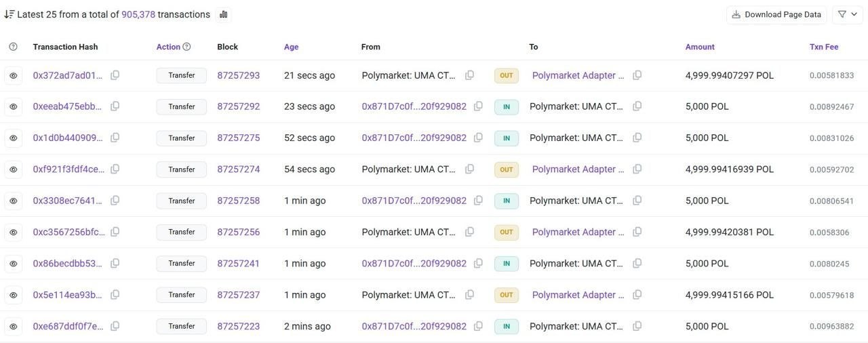Screen dimensions: 868x343
Task: Copy From address in block 87257258 row
Action: (x=478, y=201)
